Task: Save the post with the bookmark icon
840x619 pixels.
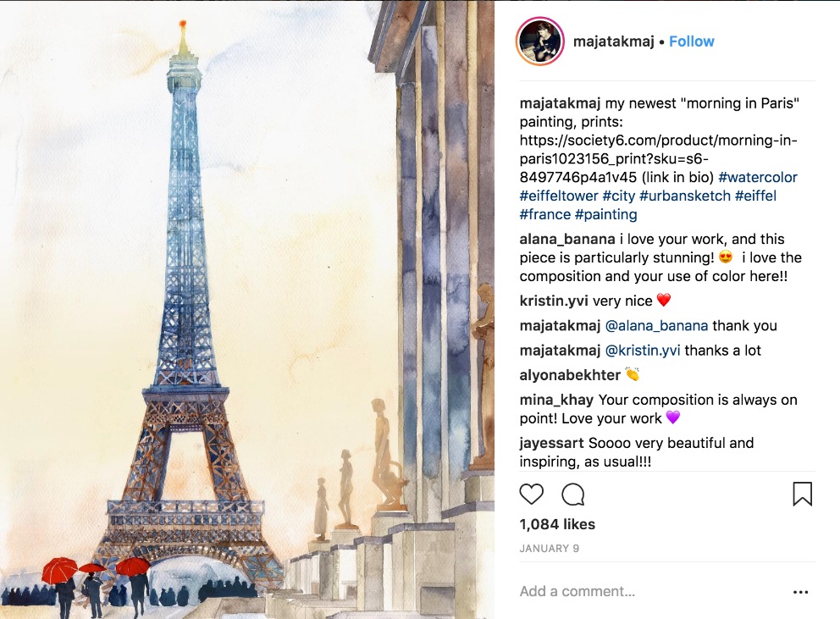Action: pyautogui.click(x=802, y=494)
